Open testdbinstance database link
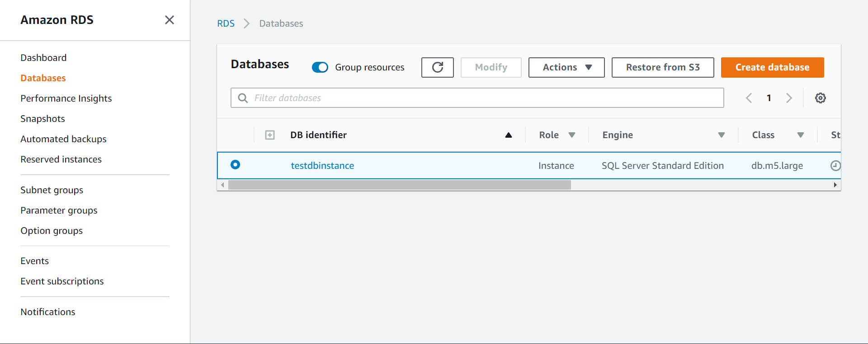Screen dimensions: 868x344 click(x=322, y=166)
